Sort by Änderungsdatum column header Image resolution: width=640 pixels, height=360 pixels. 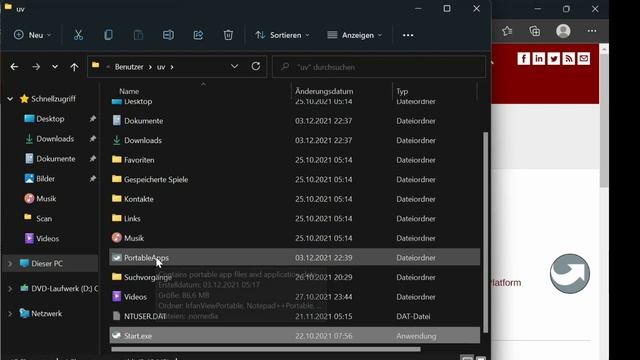(x=324, y=91)
